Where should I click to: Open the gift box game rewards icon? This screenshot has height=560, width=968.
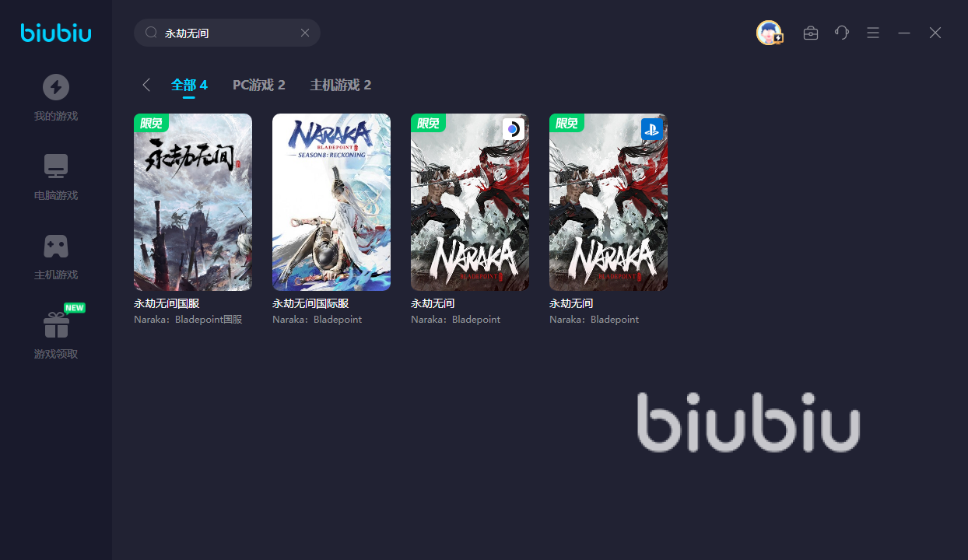point(55,324)
